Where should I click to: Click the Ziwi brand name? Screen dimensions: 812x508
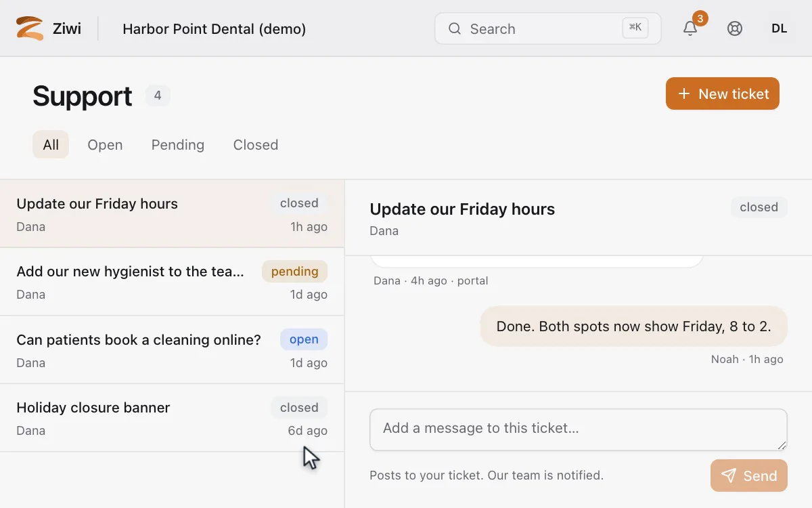[67, 28]
